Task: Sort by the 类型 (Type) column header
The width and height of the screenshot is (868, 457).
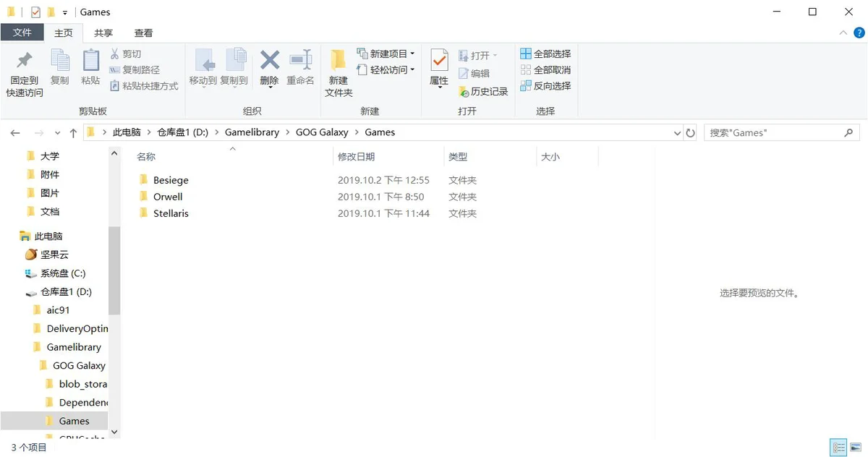Action: (490, 157)
